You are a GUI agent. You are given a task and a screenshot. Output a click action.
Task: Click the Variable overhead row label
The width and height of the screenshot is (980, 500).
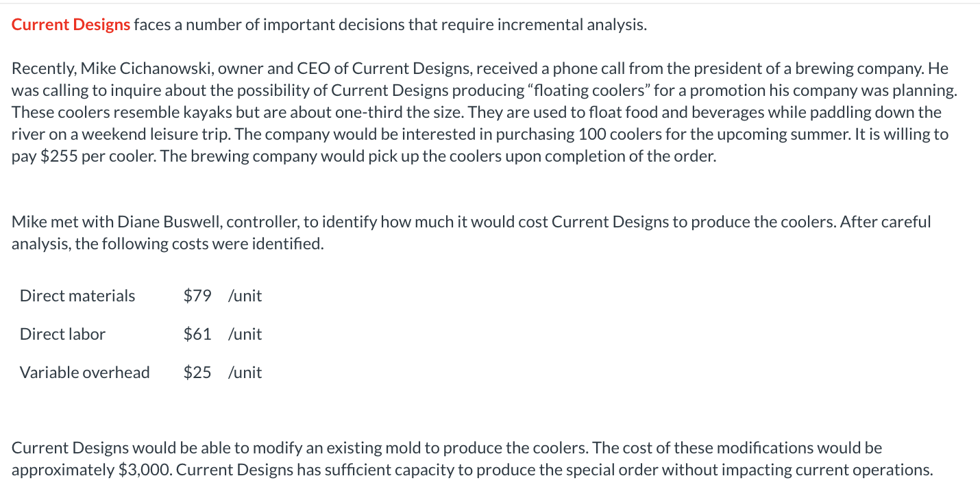tap(84, 373)
